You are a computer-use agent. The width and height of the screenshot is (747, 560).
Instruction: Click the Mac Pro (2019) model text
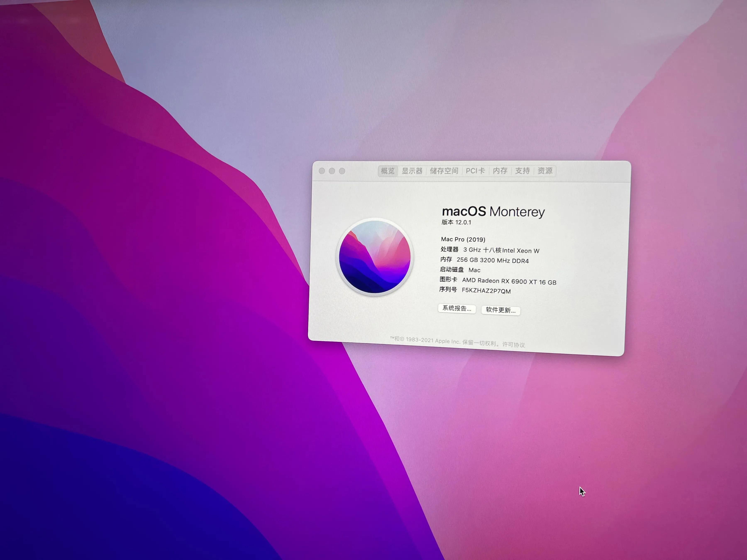(463, 239)
